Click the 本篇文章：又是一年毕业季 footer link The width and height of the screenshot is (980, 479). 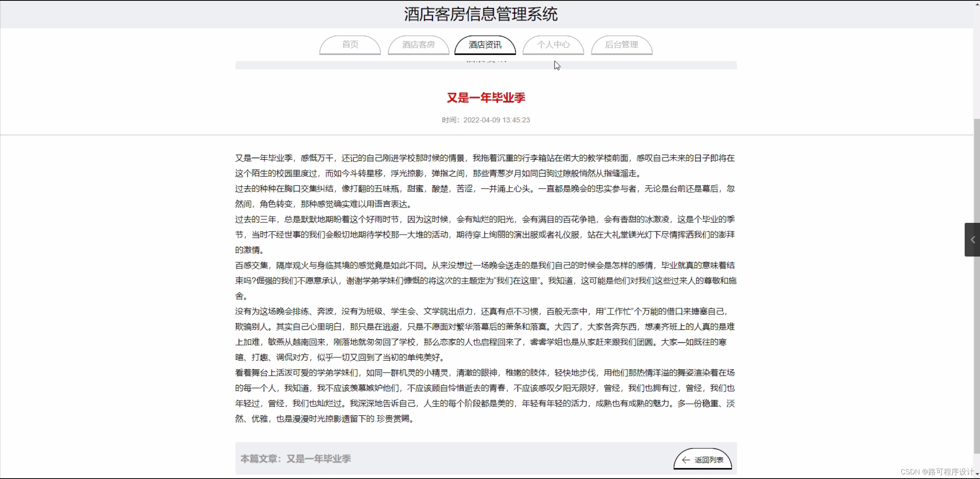tap(295, 459)
